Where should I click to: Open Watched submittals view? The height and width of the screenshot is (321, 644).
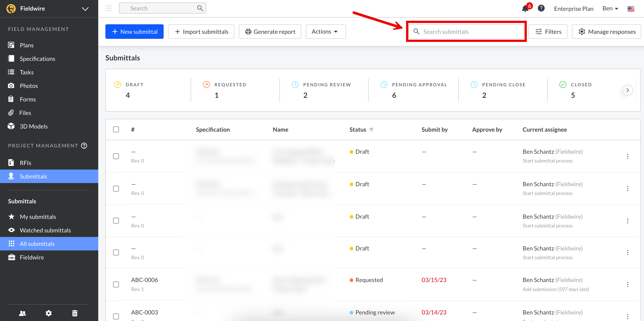pyautogui.click(x=45, y=230)
